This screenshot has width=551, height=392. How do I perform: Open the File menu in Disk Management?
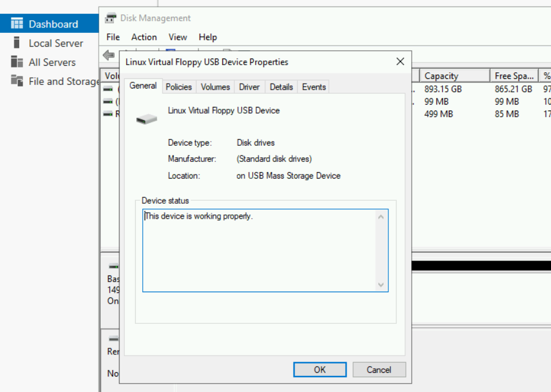[x=113, y=37]
